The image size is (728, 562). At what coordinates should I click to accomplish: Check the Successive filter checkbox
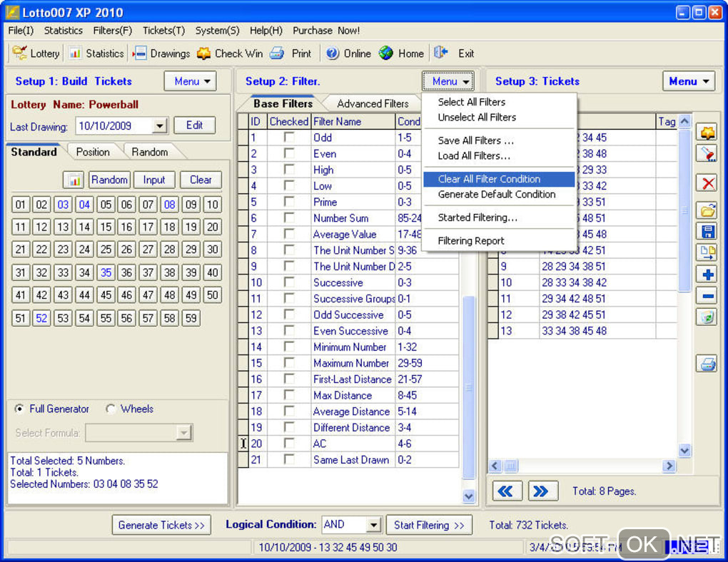[x=289, y=282]
